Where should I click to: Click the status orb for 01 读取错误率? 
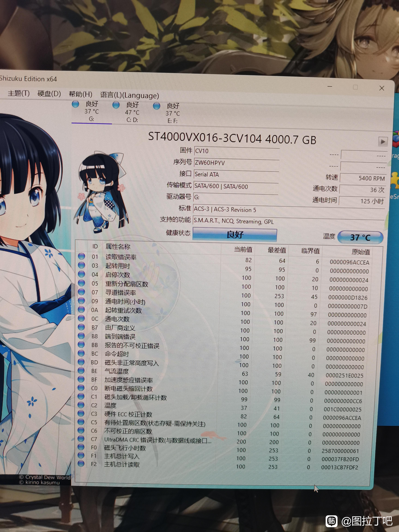pos(82,256)
